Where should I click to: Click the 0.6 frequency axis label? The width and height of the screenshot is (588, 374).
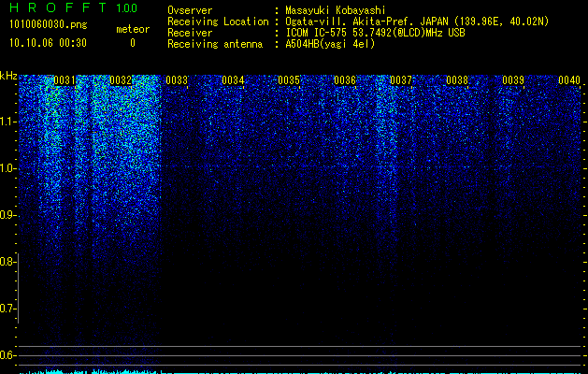coord(7,355)
